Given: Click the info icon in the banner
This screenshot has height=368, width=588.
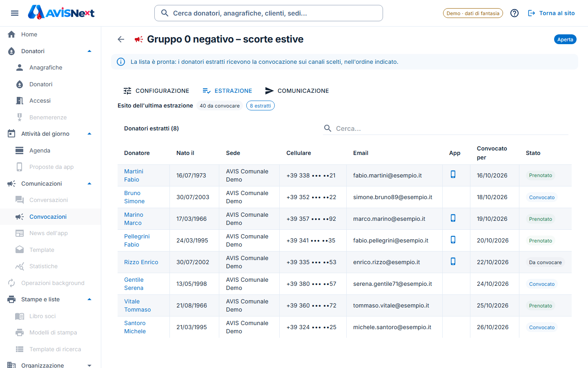Looking at the screenshot, I should coord(121,62).
